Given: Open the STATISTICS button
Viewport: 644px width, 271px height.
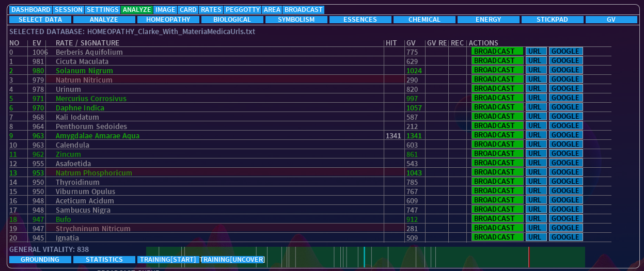Looking at the screenshot, I should 104,259.
